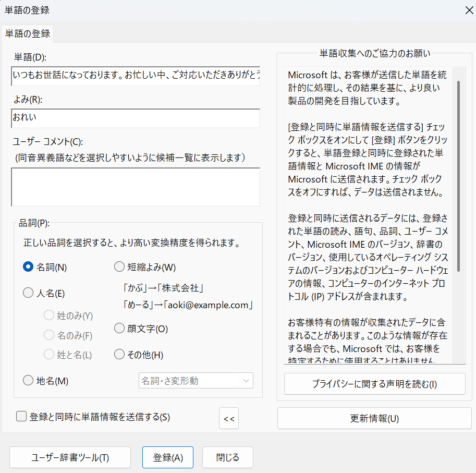Collapse the side panel with << button

pos(228,418)
